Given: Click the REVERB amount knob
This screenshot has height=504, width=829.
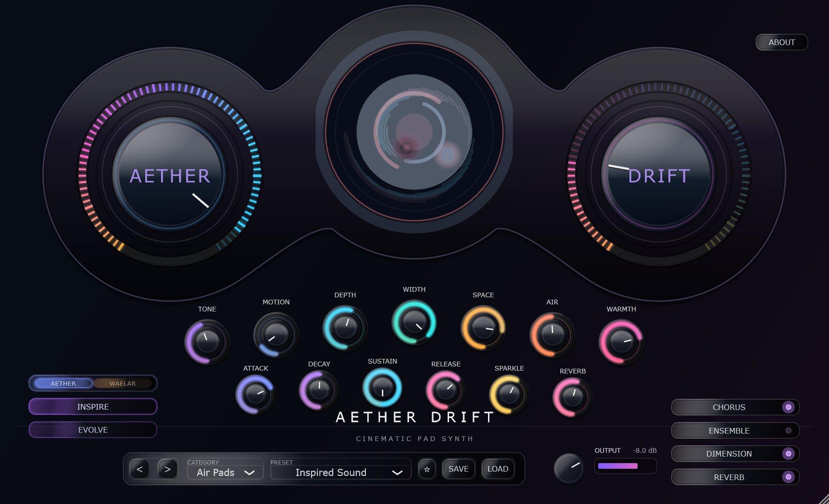Looking at the screenshot, I should point(573,397).
